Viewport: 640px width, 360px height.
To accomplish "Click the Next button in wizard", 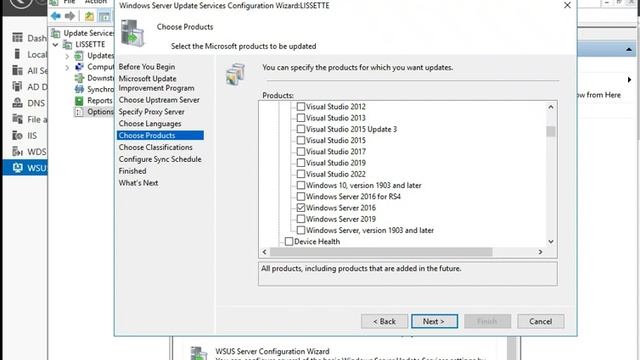I will point(434,322).
